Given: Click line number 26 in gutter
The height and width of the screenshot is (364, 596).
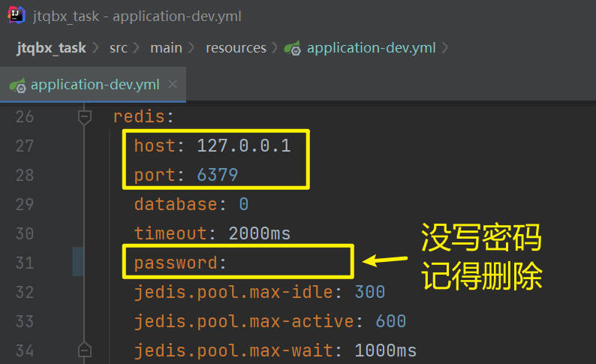Looking at the screenshot, I should point(25,117).
